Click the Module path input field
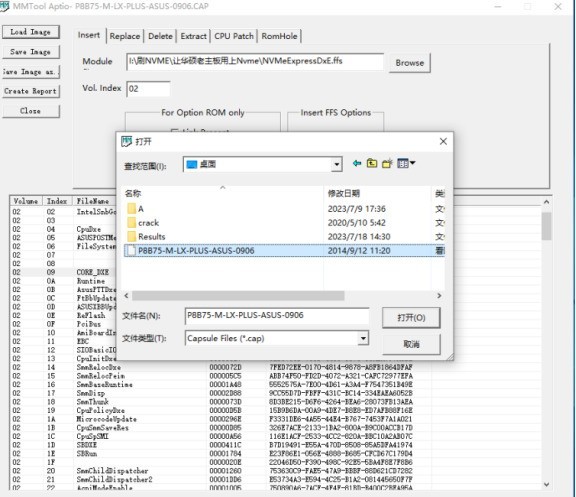Image resolution: width=576 pixels, height=497 pixels. point(255,61)
